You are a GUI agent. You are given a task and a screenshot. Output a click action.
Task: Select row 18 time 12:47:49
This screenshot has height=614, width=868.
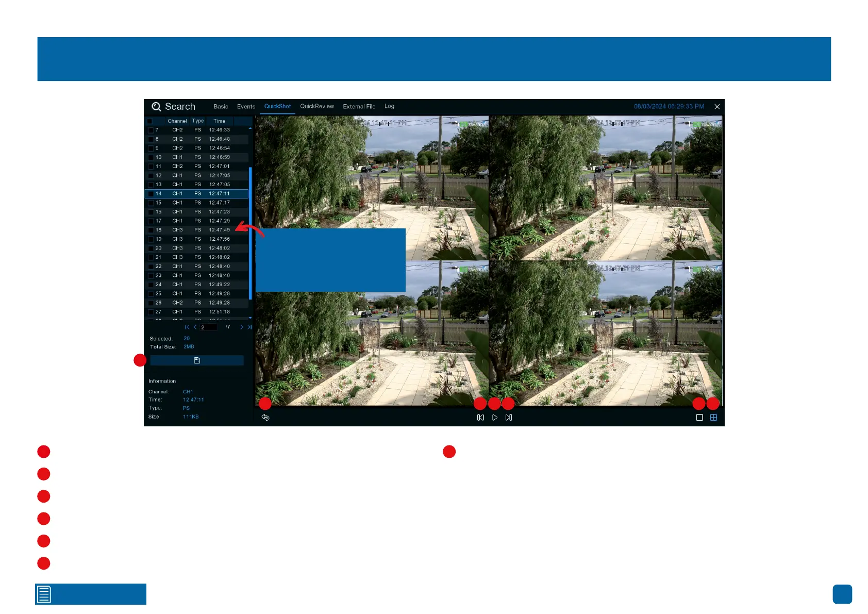220,230
